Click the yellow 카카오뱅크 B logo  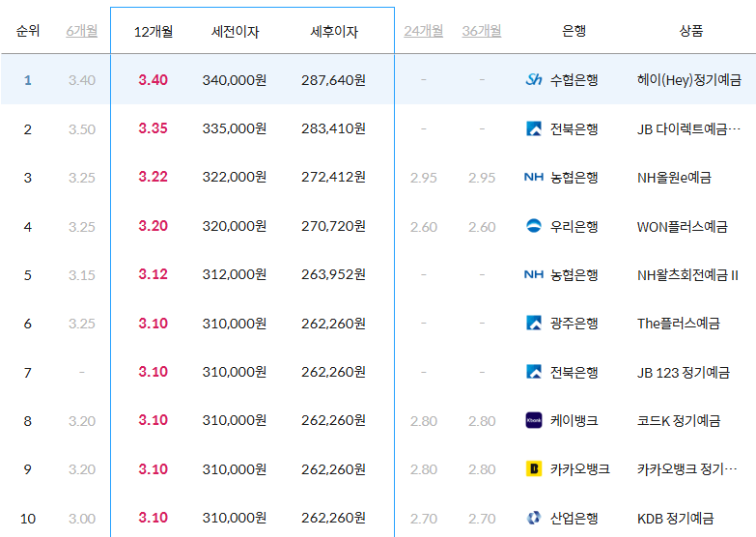[534, 469]
